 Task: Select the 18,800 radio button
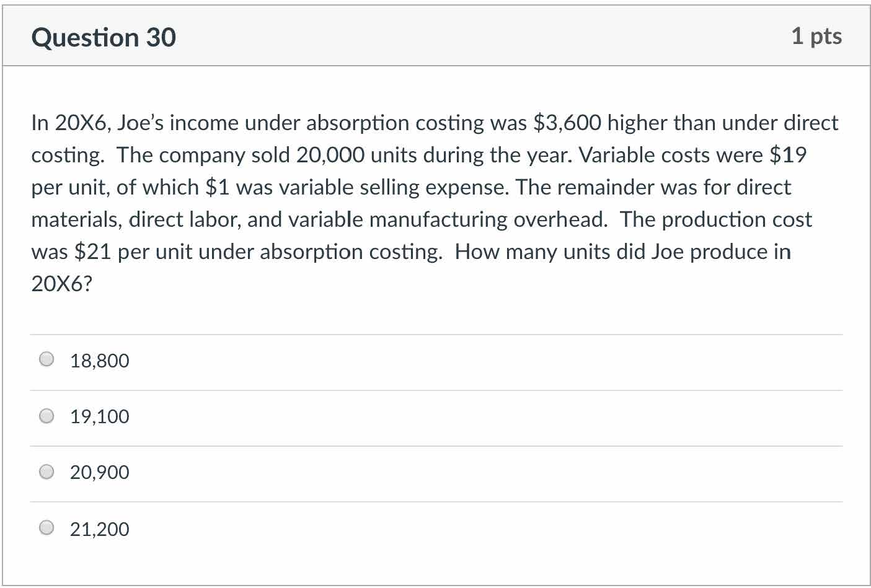tap(46, 359)
